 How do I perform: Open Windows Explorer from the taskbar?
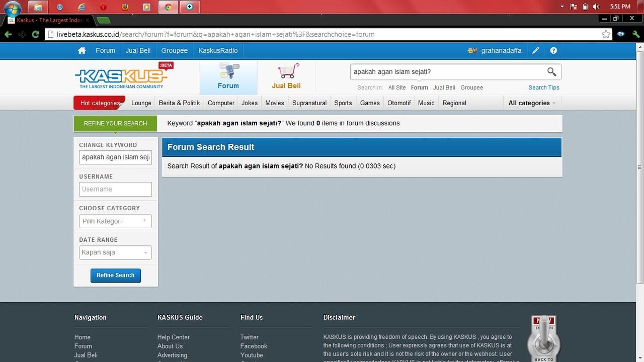point(38,7)
